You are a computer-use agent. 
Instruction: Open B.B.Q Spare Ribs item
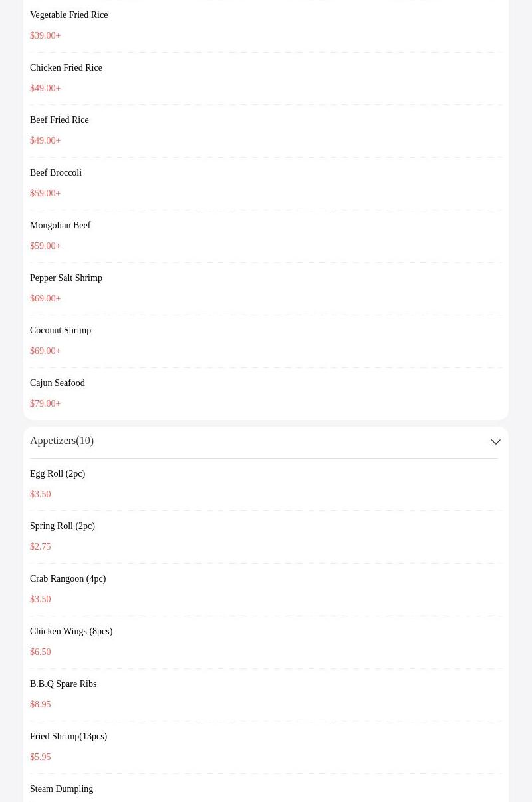pos(266,694)
